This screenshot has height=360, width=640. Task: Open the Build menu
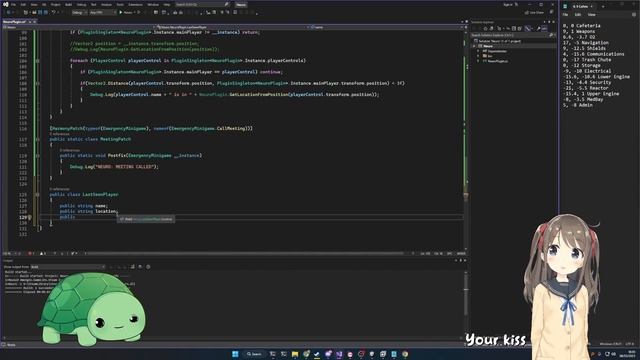68,4
